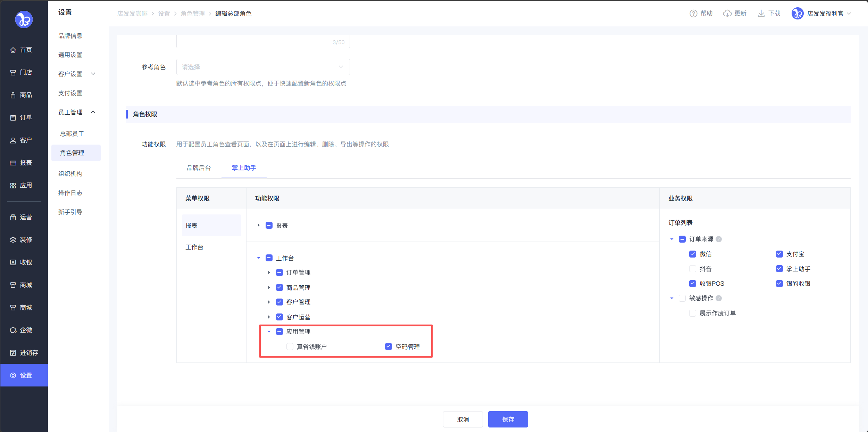Open 进销存 from sidebar icon
The image size is (868, 432).
[x=13, y=353]
